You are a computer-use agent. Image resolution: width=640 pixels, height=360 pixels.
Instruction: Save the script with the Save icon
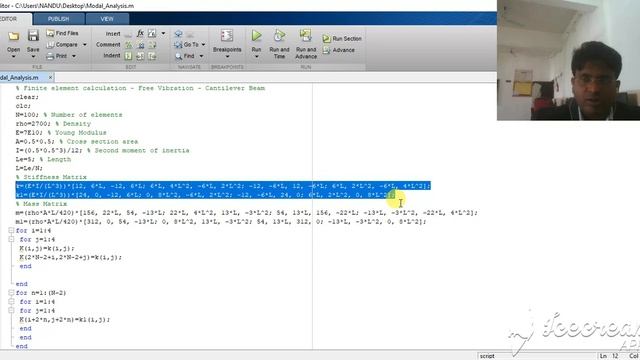tap(33, 36)
